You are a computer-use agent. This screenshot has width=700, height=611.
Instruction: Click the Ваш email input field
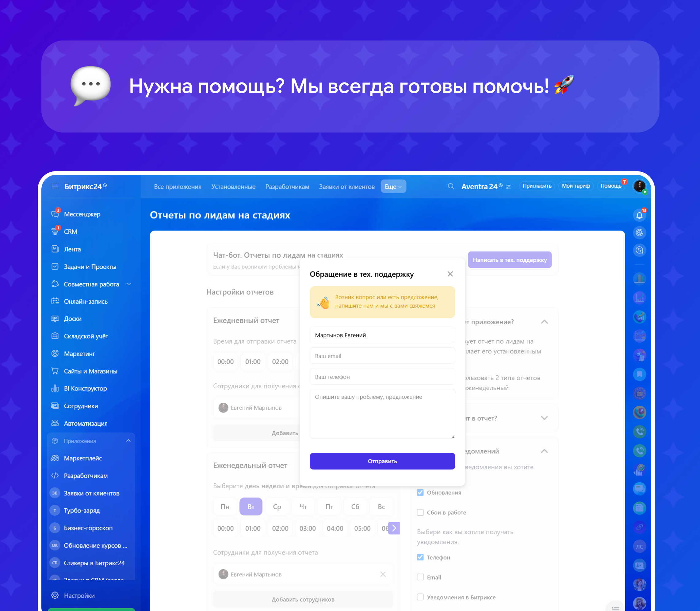(x=382, y=356)
